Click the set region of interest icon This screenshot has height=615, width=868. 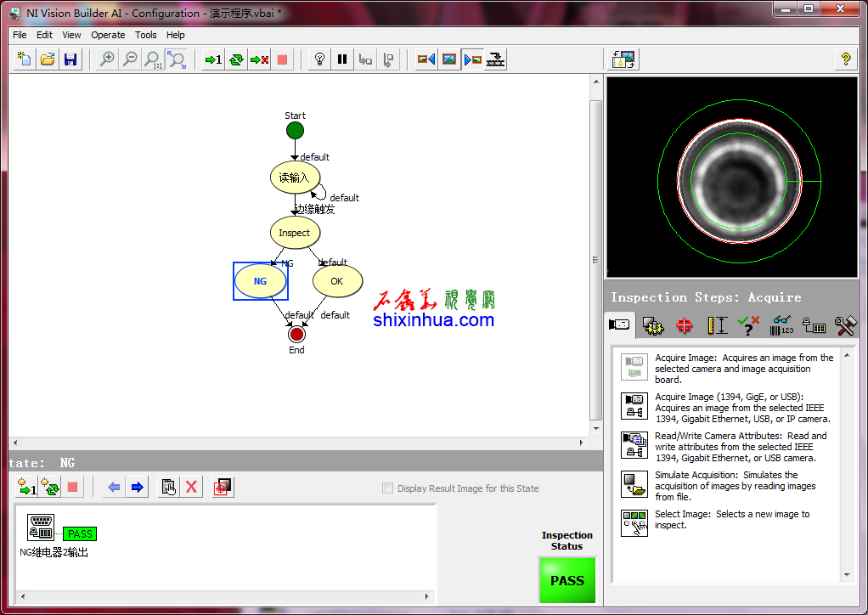pyautogui.click(x=223, y=487)
